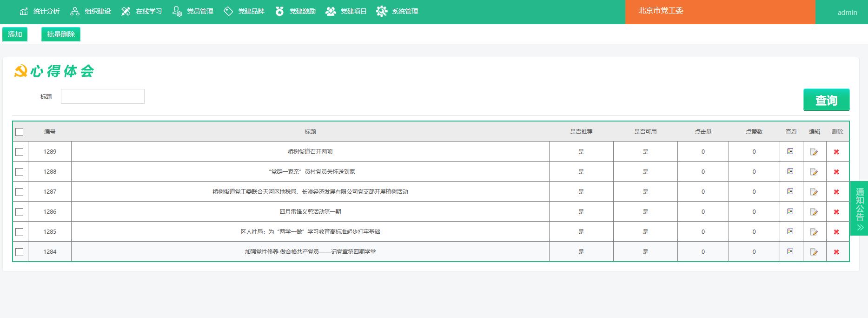Click the 批量删除 button
868x318 pixels.
(61, 34)
